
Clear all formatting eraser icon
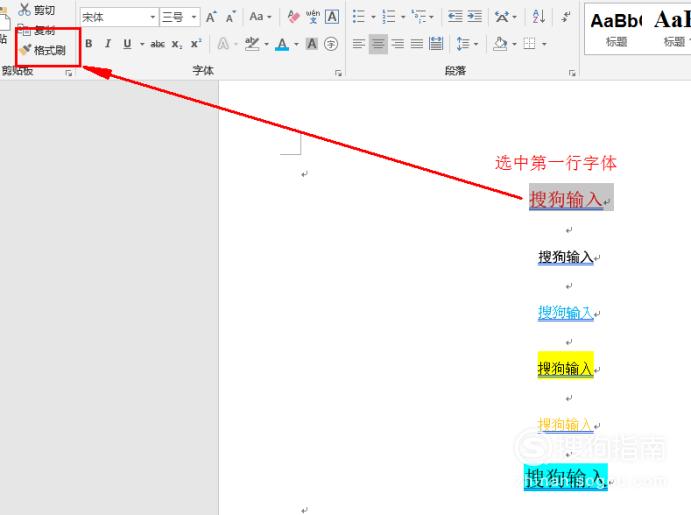(293, 17)
